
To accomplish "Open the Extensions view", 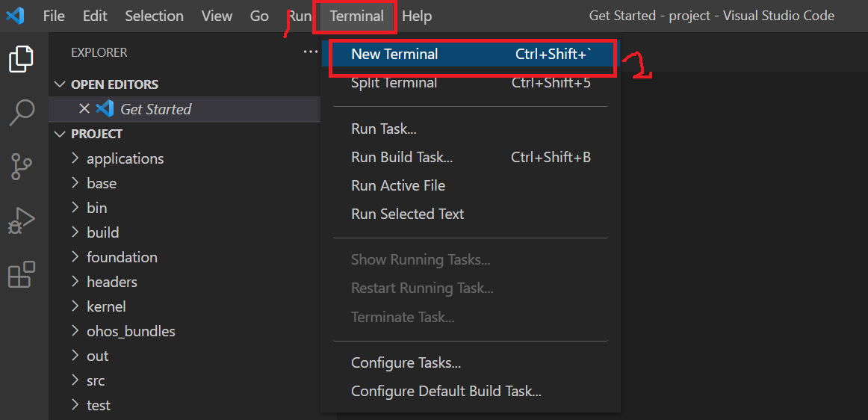I will point(22,274).
